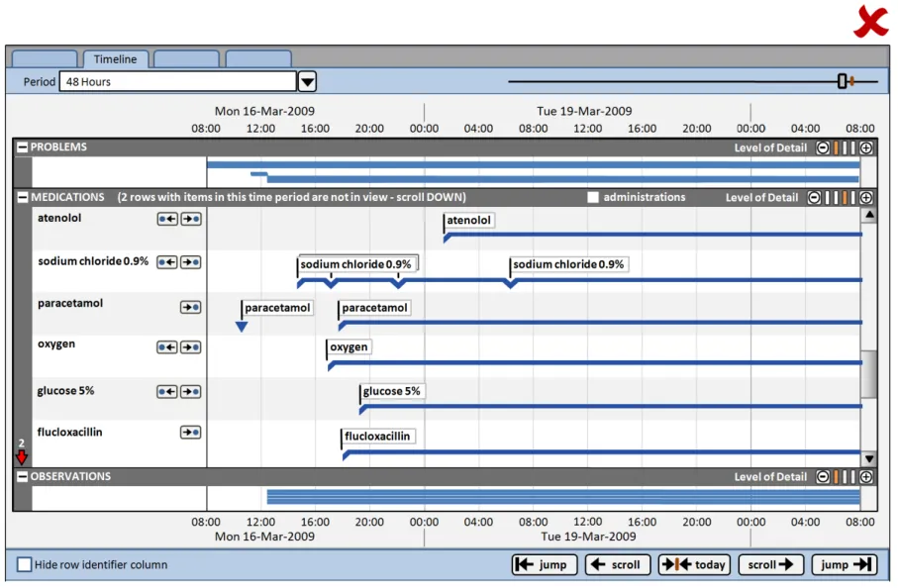Click oxygen previous occurrence arrow icon
898x588 pixels.
click(x=167, y=347)
